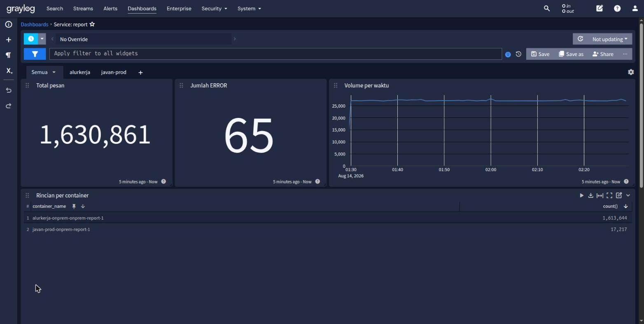
Task: Click the javan-prod-onprem-report-1 row
Action: click(x=328, y=229)
